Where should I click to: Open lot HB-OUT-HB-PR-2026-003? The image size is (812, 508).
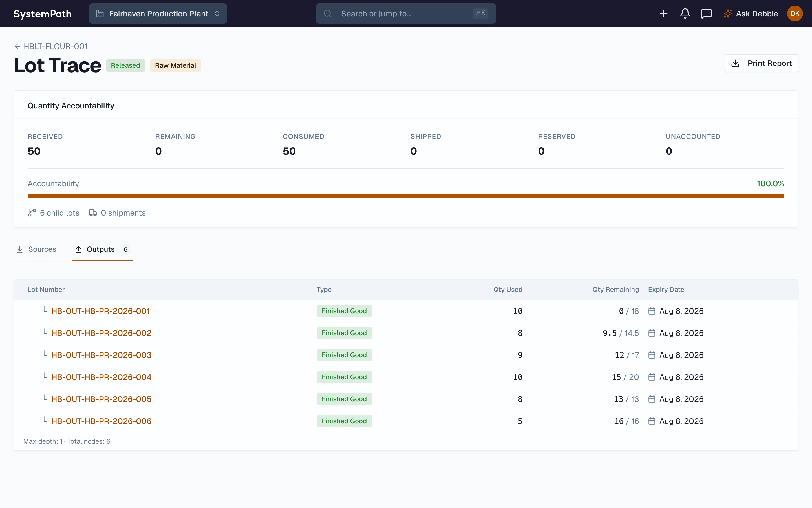pos(102,355)
